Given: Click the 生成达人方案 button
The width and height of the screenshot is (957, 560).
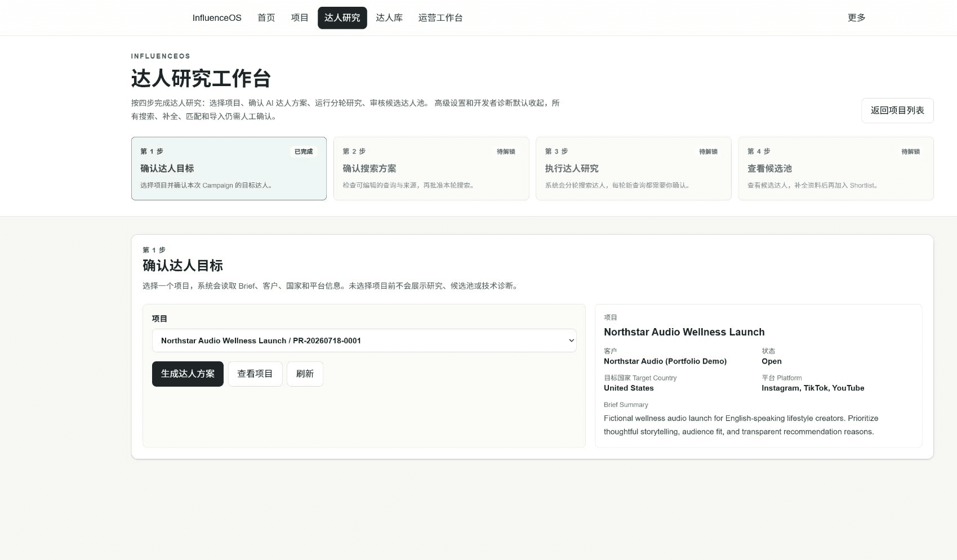Looking at the screenshot, I should (188, 374).
